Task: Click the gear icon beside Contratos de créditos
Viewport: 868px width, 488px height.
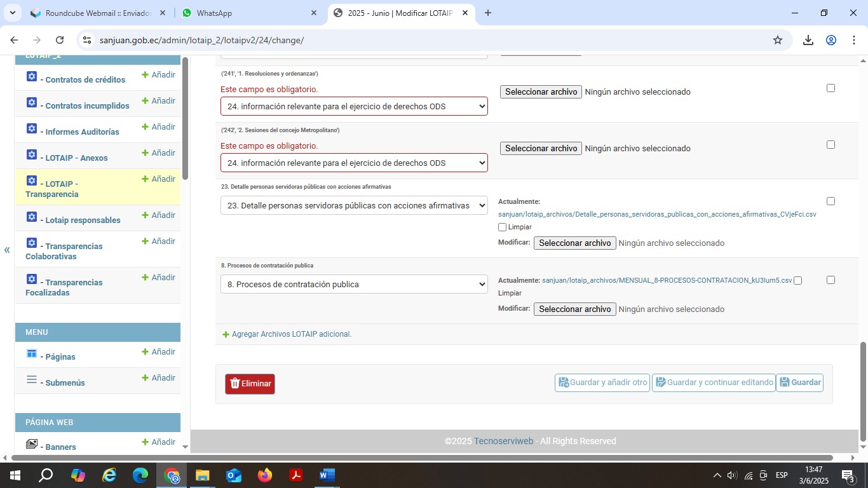Action: point(32,77)
